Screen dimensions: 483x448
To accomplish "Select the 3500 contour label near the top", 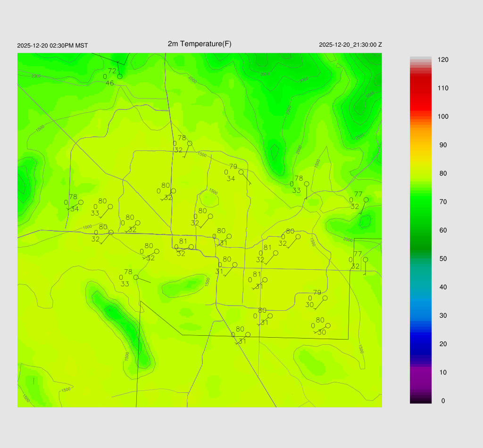I will [265, 74].
